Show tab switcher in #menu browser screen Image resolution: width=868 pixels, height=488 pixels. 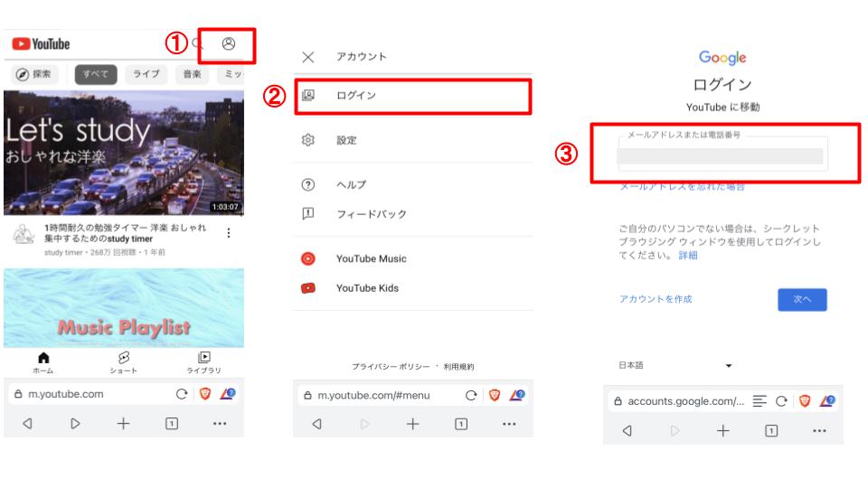coord(461,425)
